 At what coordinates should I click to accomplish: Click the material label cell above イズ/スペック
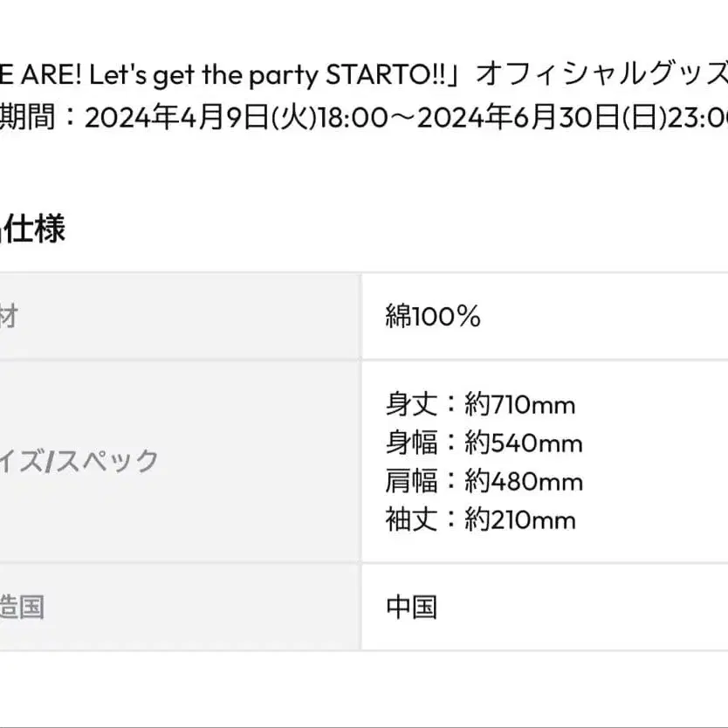pyautogui.click(x=9, y=317)
